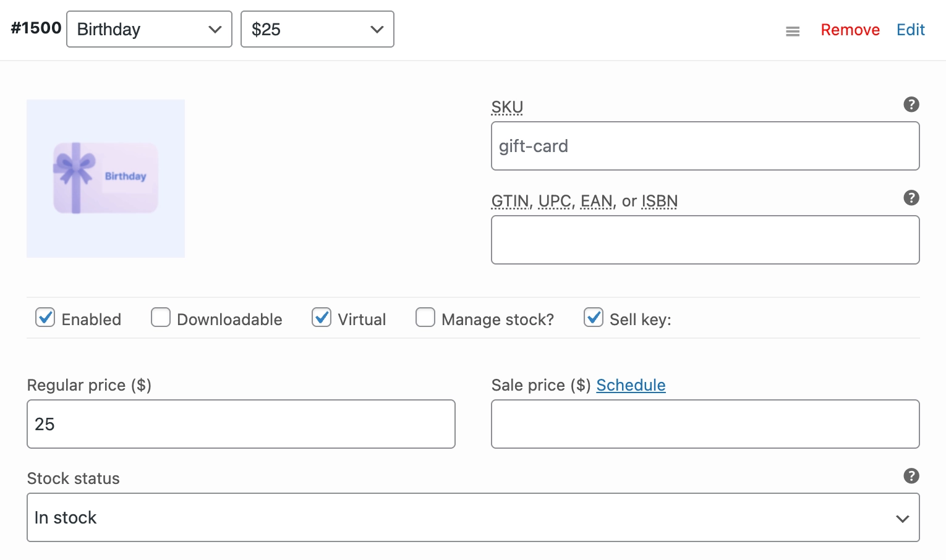Disable the Enabled checkbox
The width and height of the screenshot is (946, 560).
[x=45, y=317]
